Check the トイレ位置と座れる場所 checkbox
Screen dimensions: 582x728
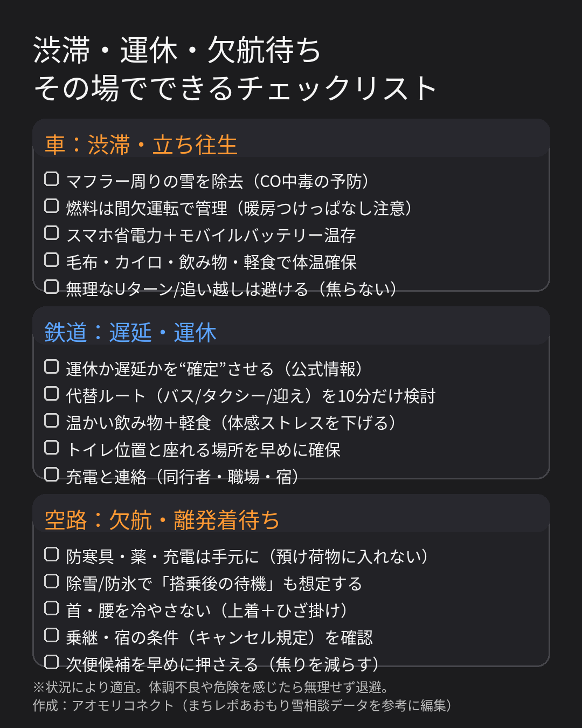pos(51,448)
